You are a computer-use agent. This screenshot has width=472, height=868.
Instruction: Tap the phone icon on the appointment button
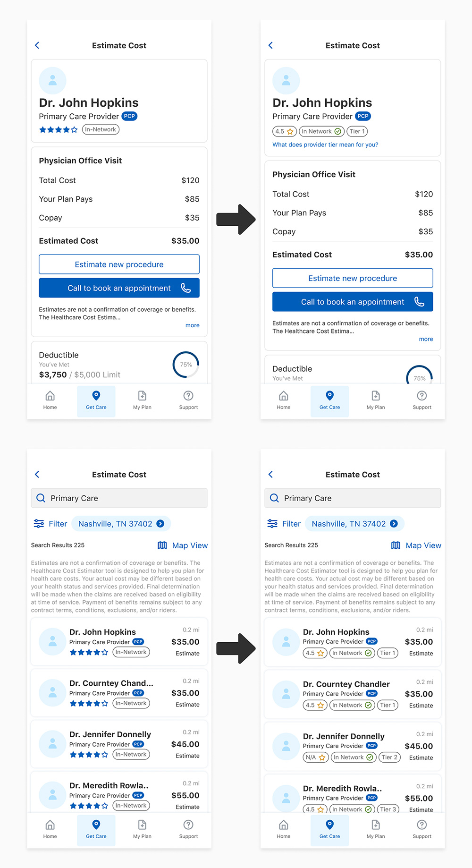coord(186,288)
